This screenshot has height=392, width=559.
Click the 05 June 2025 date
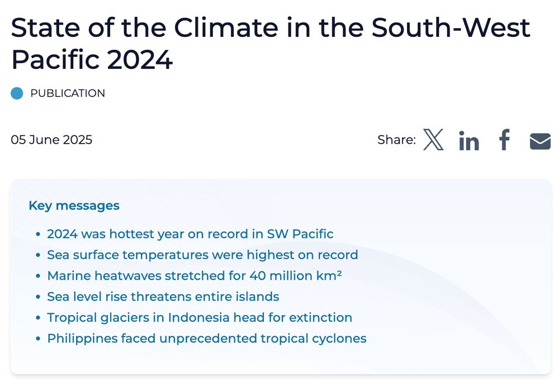[x=51, y=140]
